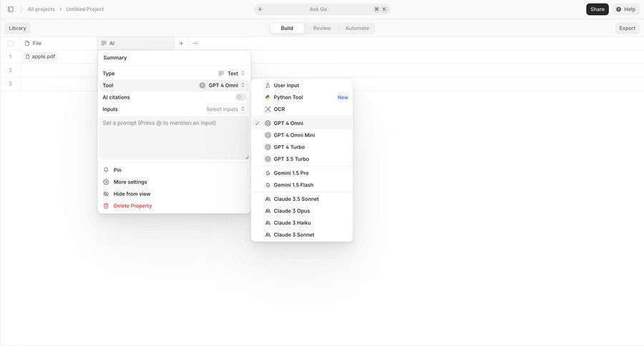Open the Type dropdown showing Text
Viewport: 644px width, 346px height.
pyautogui.click(x=232, y=74)
